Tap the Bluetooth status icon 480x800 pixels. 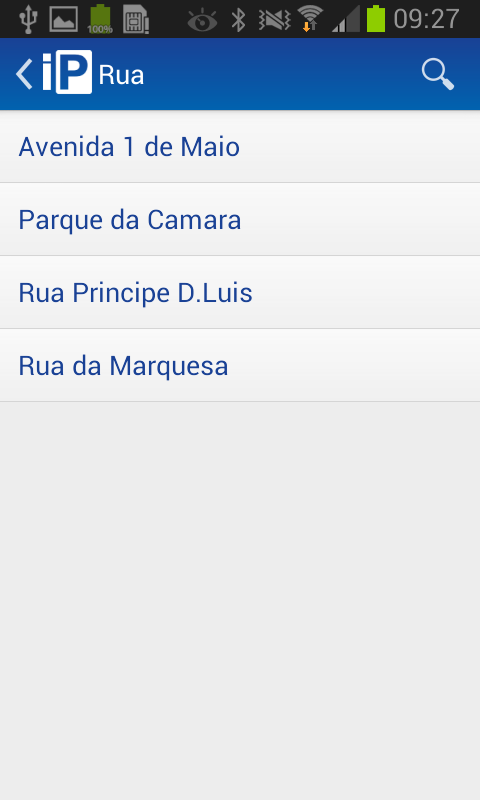point(238,19)
